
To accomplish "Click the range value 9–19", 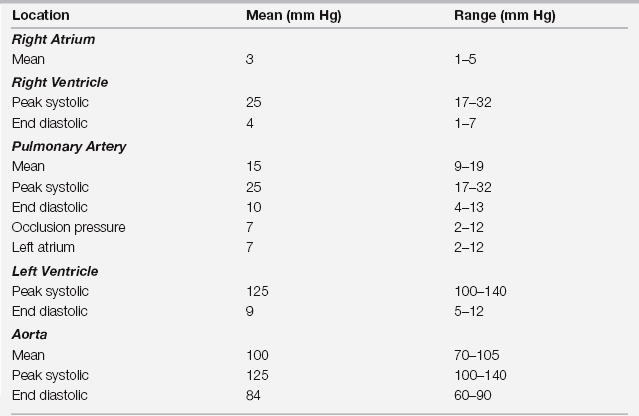I will pos(466,167).
